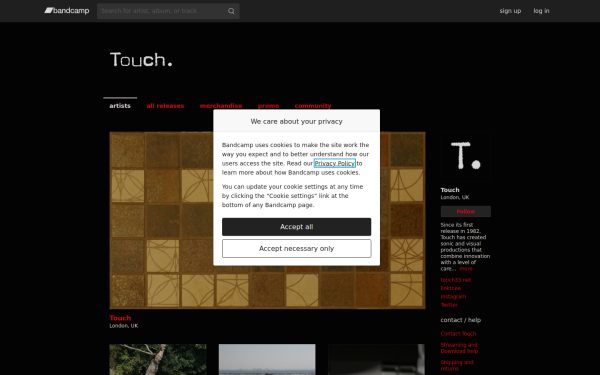Viewport: 600px width, 375px height.
Task: Click the Contact Touch link
Action: 458,334
